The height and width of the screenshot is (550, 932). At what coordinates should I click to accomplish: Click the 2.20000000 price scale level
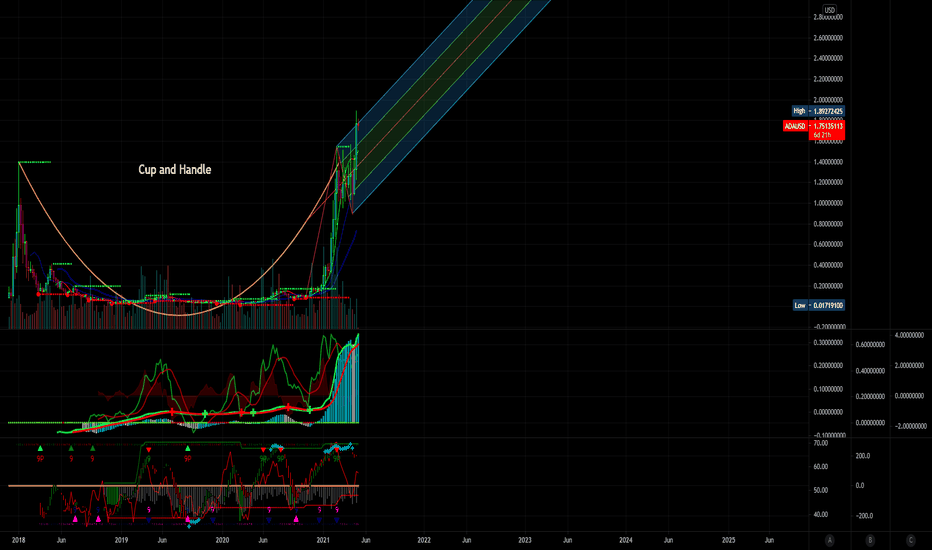pos(828,79)
